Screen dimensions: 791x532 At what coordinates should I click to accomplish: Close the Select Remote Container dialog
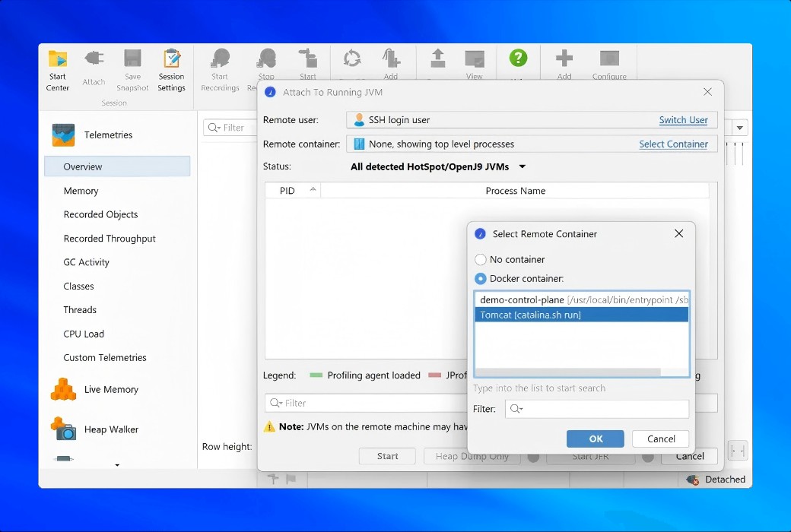pyautogui.click(x=679, y=233)
